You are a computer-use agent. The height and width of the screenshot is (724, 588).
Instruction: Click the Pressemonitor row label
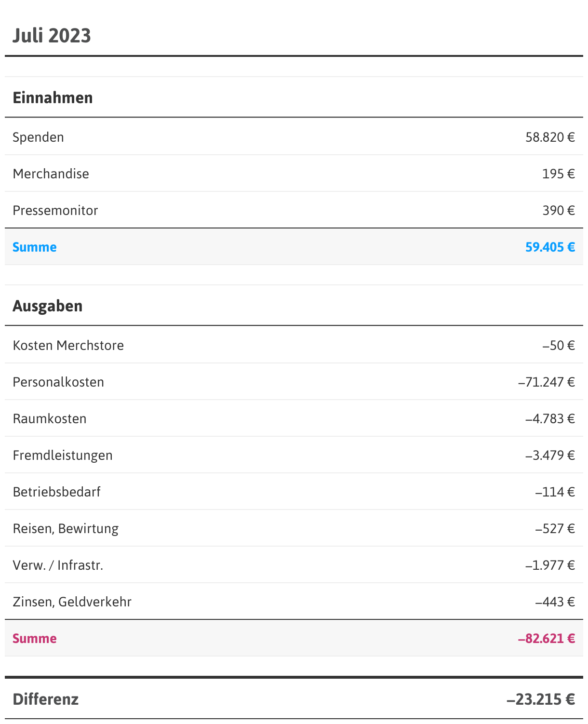click(x=55, y=211)
